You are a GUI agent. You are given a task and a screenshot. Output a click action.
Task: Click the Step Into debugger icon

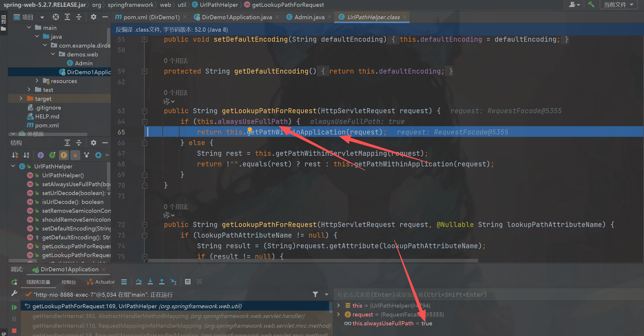(150, 282)
